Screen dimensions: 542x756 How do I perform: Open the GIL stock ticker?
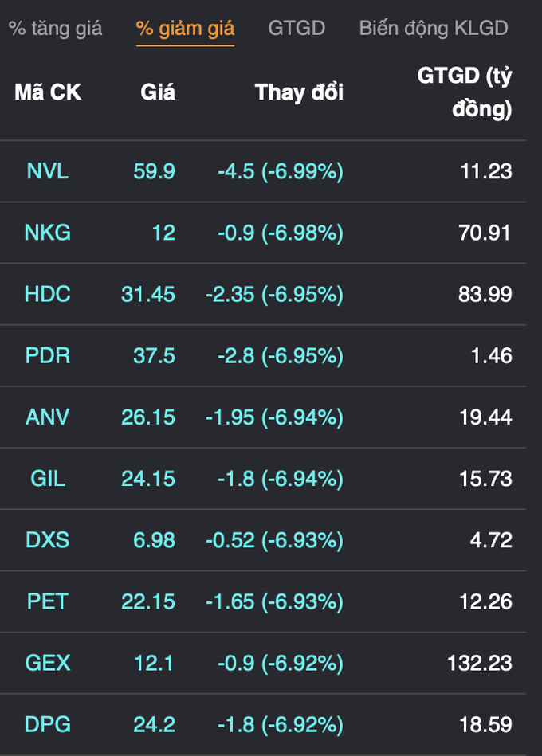(48, 479)
